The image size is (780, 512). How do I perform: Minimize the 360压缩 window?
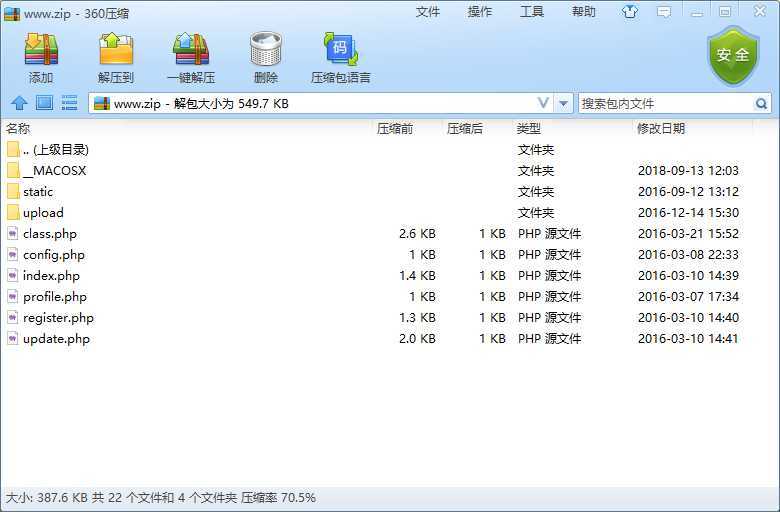point(697,12)
